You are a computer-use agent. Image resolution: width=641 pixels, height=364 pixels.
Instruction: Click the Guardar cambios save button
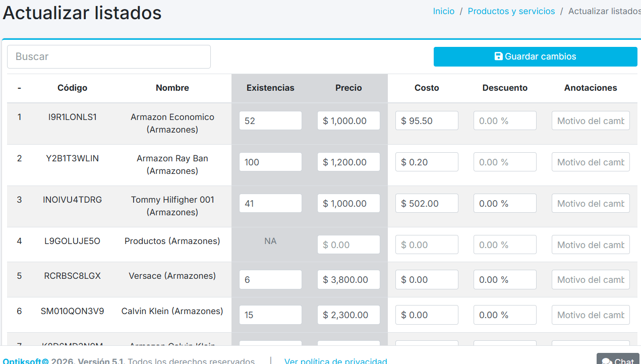point(535,56)
